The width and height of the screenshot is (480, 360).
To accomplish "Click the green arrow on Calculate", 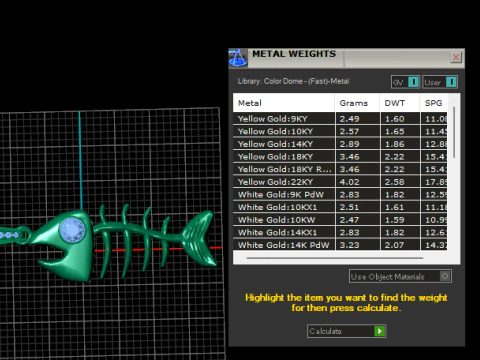I will point(379,331).
